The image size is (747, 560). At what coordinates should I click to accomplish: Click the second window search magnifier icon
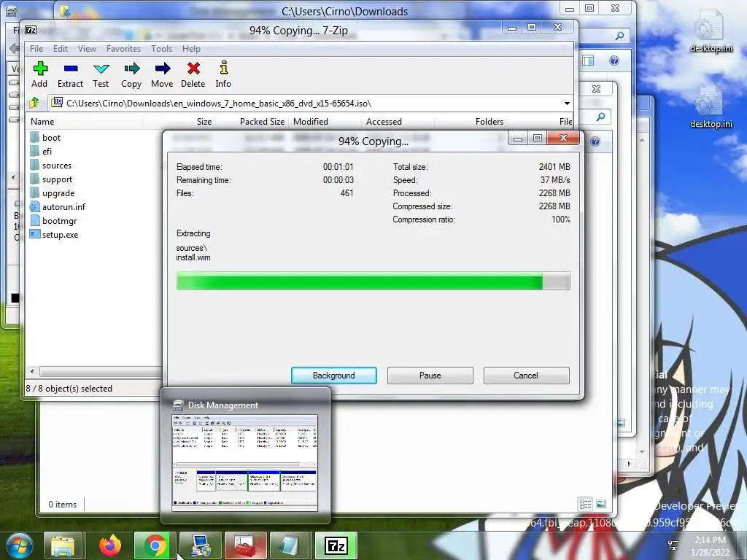point(601,117)
